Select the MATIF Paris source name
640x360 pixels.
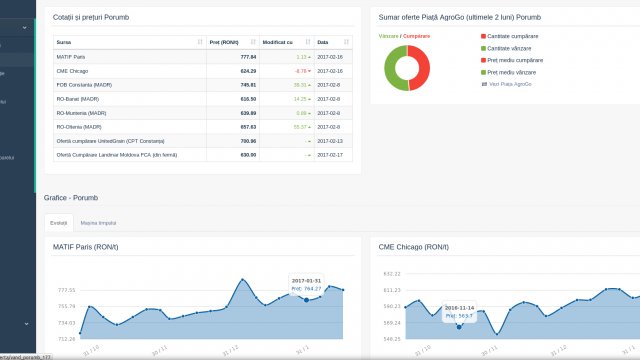pos(71,57)
